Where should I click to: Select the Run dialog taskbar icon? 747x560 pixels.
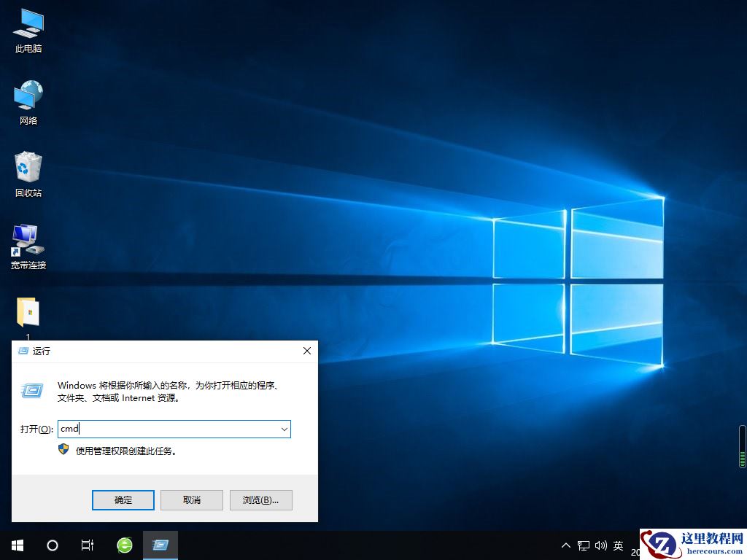tap(160, 545)
